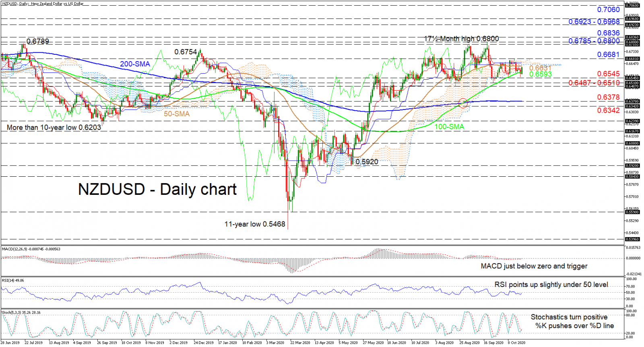
Task: Select the '26 Sep 2019' date label
Action: tap(107, 343)
